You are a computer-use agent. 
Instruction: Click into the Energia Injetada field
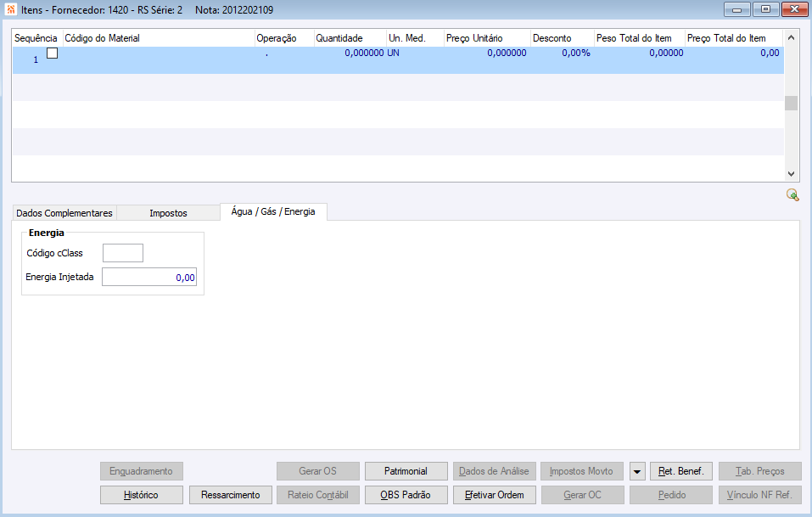click(149, 277)
